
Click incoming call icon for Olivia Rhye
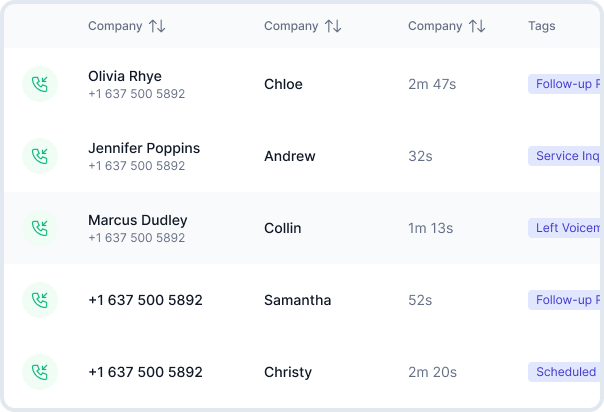point(40,84)
